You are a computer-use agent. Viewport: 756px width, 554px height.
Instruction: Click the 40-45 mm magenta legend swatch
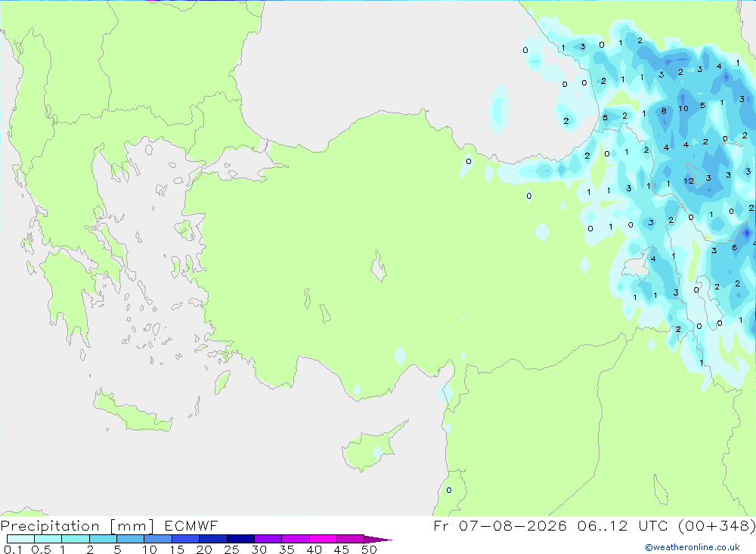(x=323, y=539)
